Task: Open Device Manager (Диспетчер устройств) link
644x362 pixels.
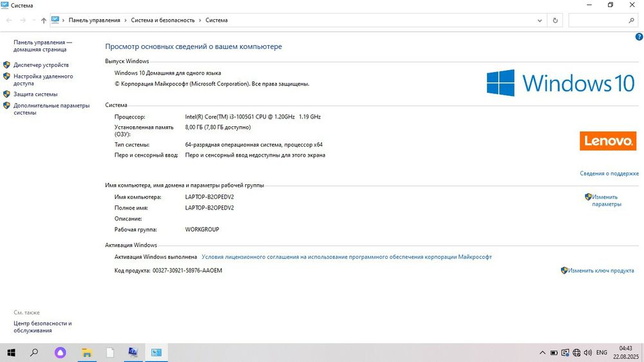Action: [41, 65]
